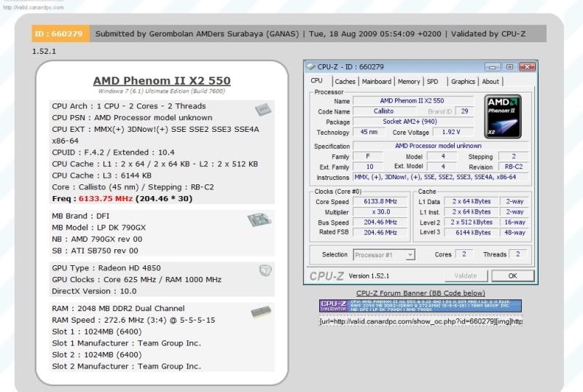
Task: Open the Processor #1 selection dropdown
Action: tap(384, 254)
